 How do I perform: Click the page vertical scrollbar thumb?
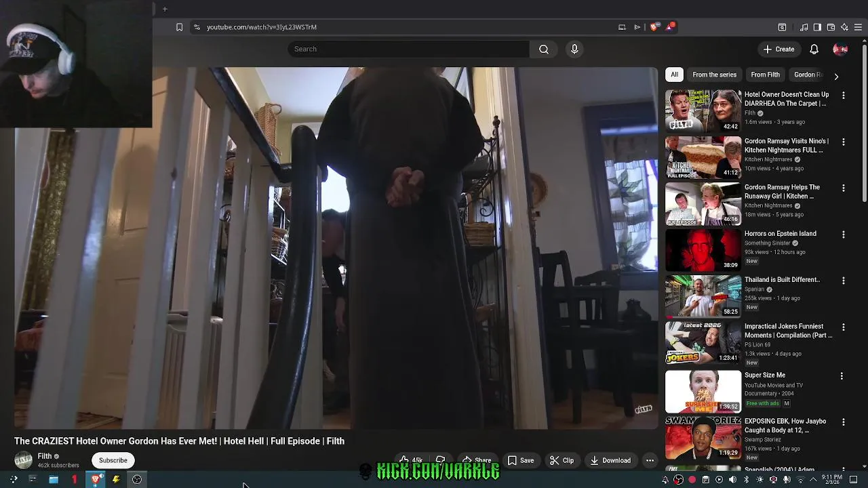click(x=864, y=122)
